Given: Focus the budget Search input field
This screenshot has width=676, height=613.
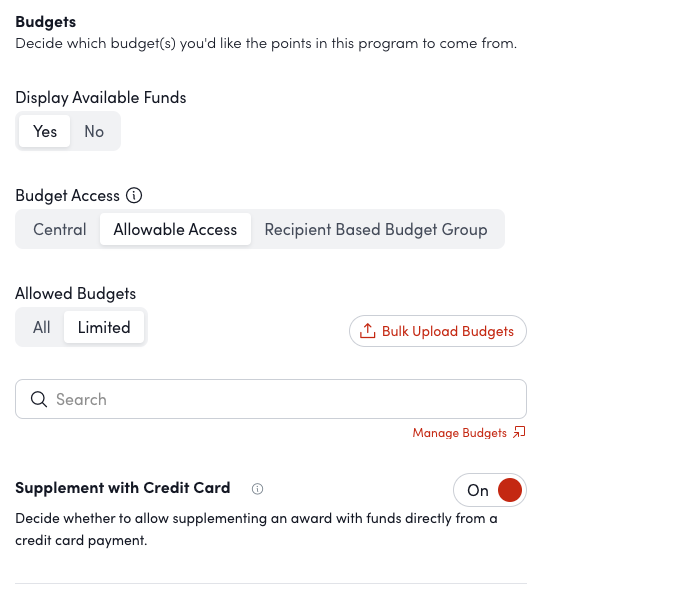Looking at the screenshot, I should tap(285, 399).
